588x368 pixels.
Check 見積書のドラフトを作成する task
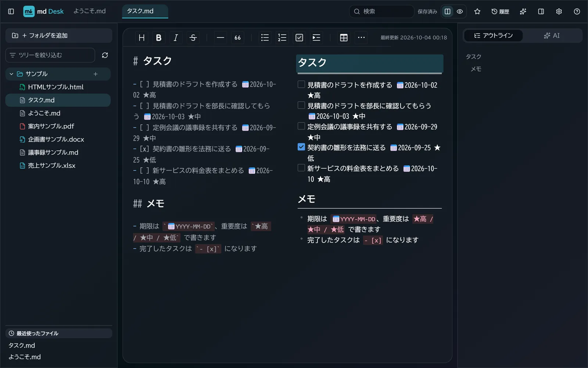[301, 84]
